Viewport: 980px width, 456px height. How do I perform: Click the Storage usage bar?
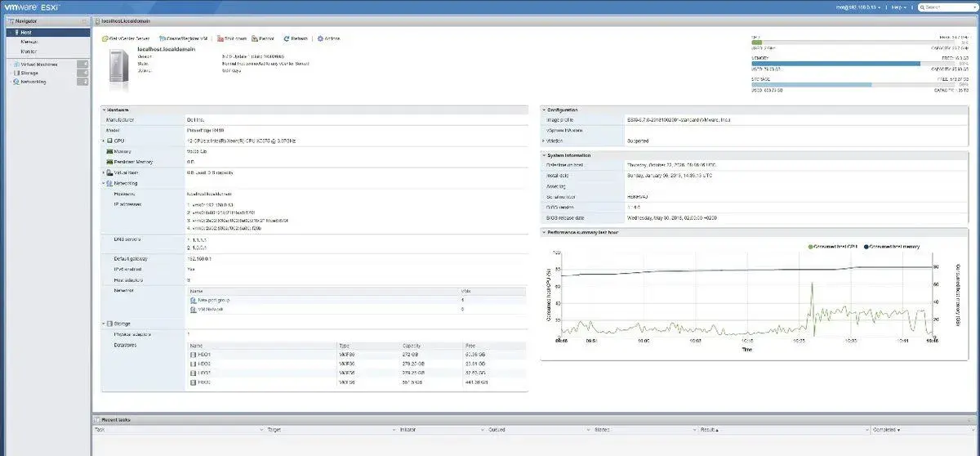[x=853, y=84]
